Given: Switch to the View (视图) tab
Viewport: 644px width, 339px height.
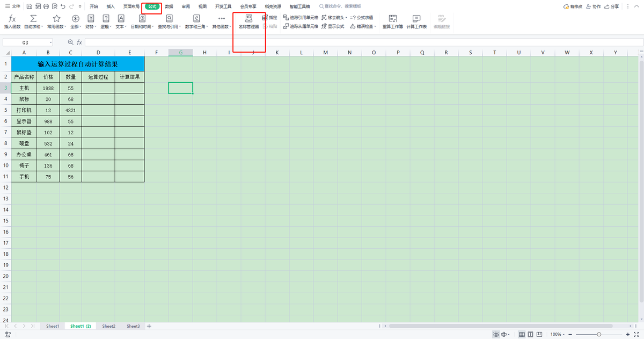Looking at the screenshot, I should (x=202, y=6).
